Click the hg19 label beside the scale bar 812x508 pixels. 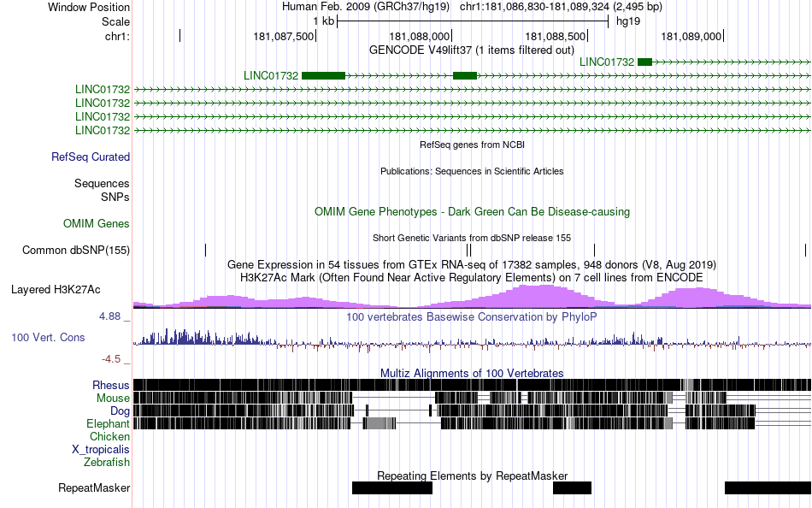pos(628,21)
